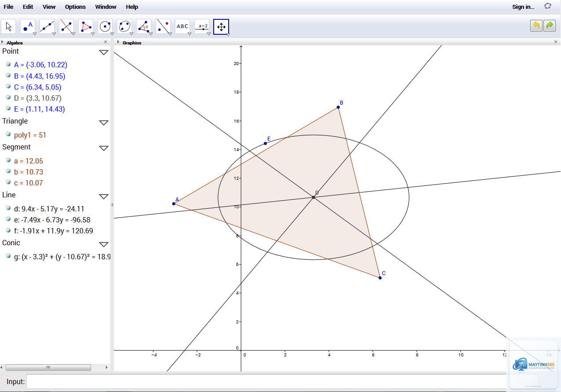Collapse the Line category
Screen dimensions: 561x392
[104, 196]
